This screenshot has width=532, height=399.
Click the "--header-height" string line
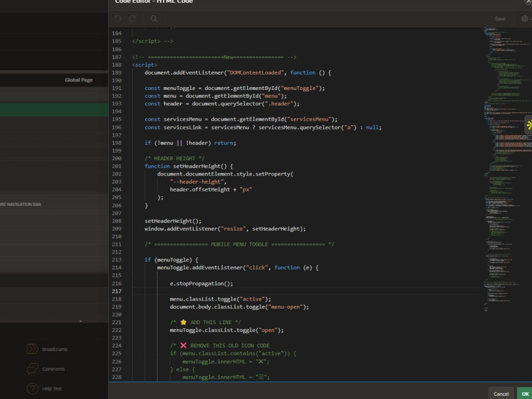(x=198, y=182)
